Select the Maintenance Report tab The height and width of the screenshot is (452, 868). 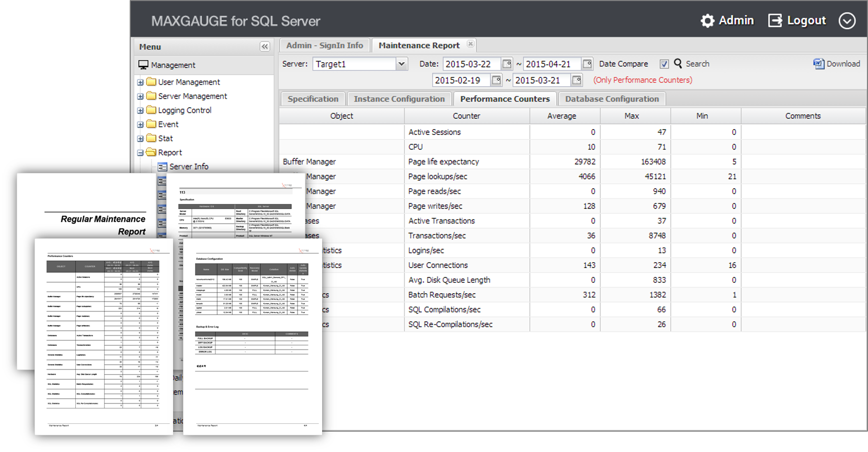[419, 45]
